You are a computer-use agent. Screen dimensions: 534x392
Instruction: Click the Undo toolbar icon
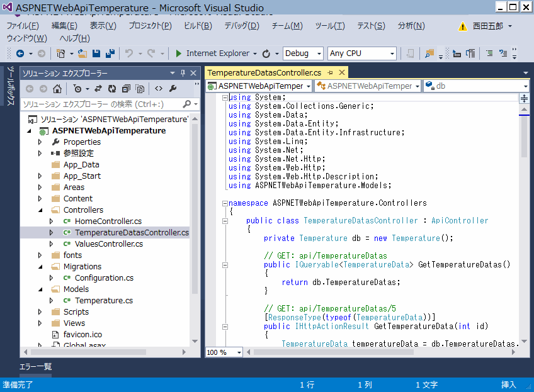coord(129,53)
